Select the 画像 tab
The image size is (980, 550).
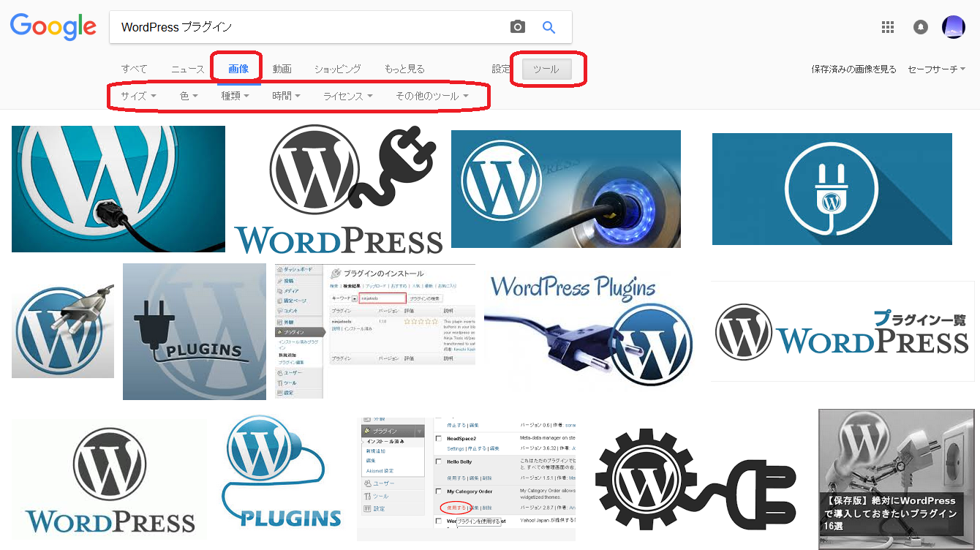[x=238, y=69]
